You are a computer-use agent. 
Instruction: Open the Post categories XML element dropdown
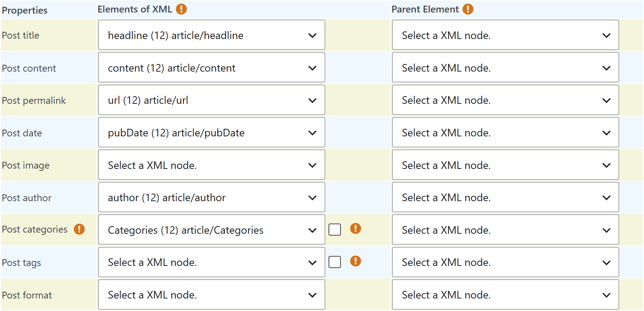(x=212, y=230)
